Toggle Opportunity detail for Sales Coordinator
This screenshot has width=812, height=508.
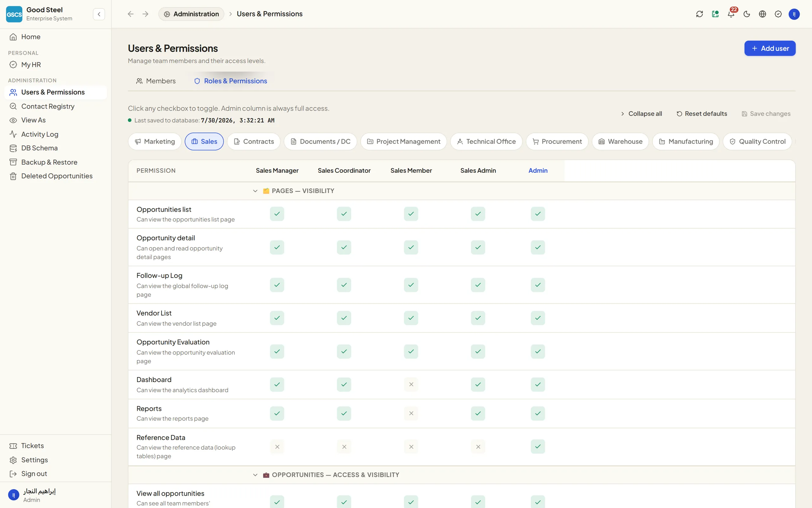pyautogui.click(x=344, y=248)
